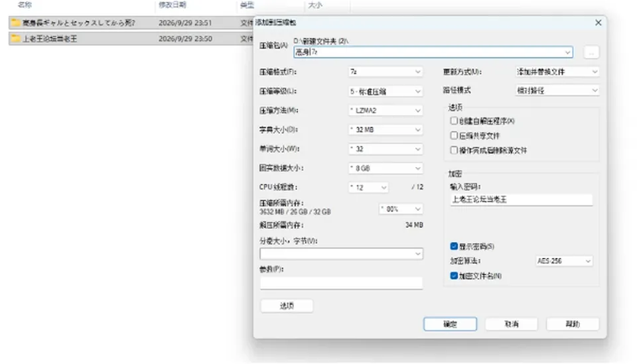The height and width of the screenshot is (364, 637).
Task: Expand the 压缩等级 dropdown
Action: (x=385, y=91)
